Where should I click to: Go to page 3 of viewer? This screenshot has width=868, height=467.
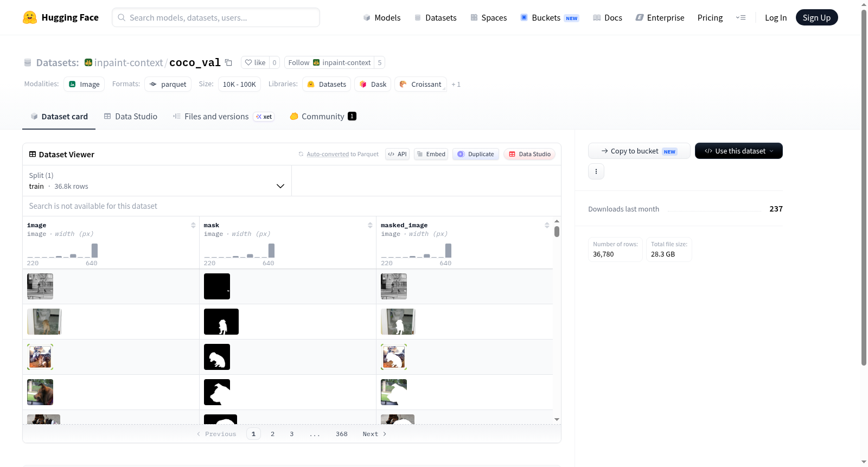click(292, 434)
